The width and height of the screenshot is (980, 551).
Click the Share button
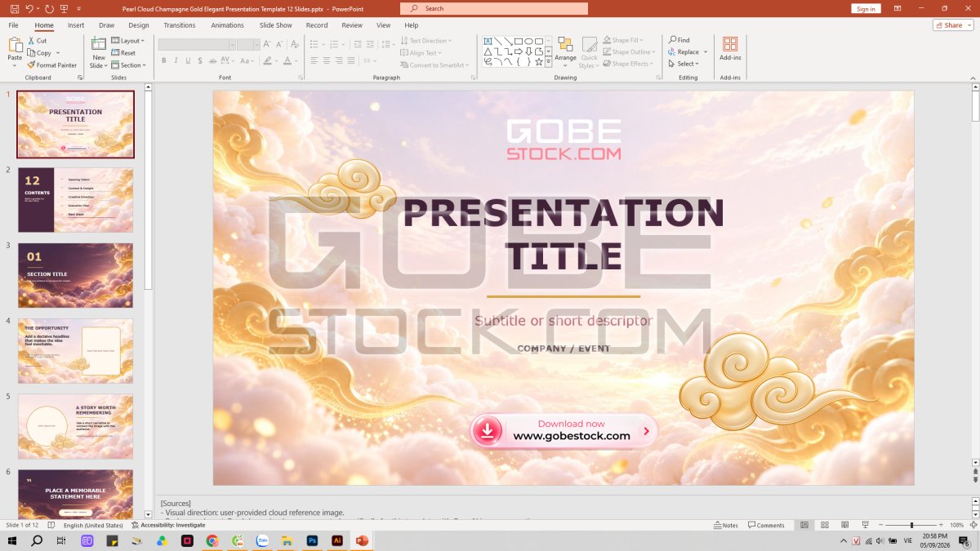(953, 25)
